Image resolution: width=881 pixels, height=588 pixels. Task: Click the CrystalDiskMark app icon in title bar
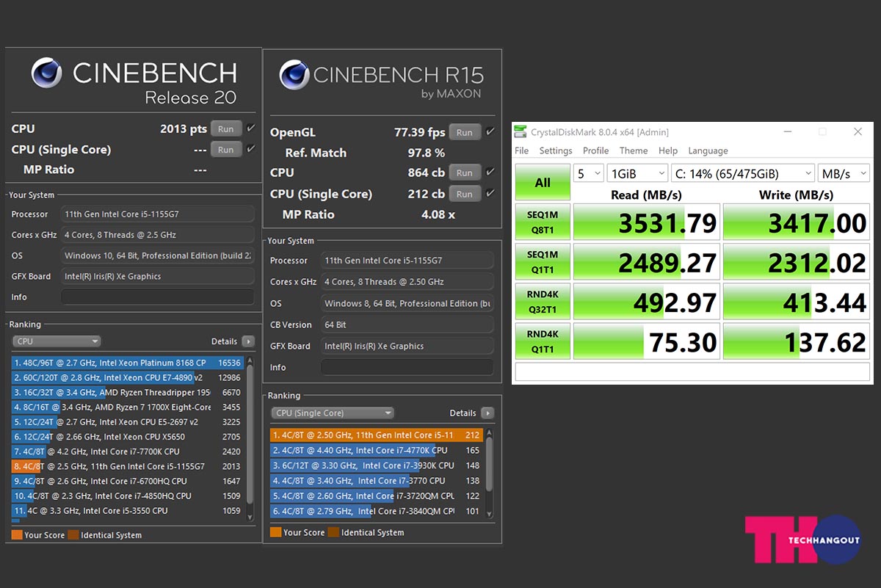521,132
